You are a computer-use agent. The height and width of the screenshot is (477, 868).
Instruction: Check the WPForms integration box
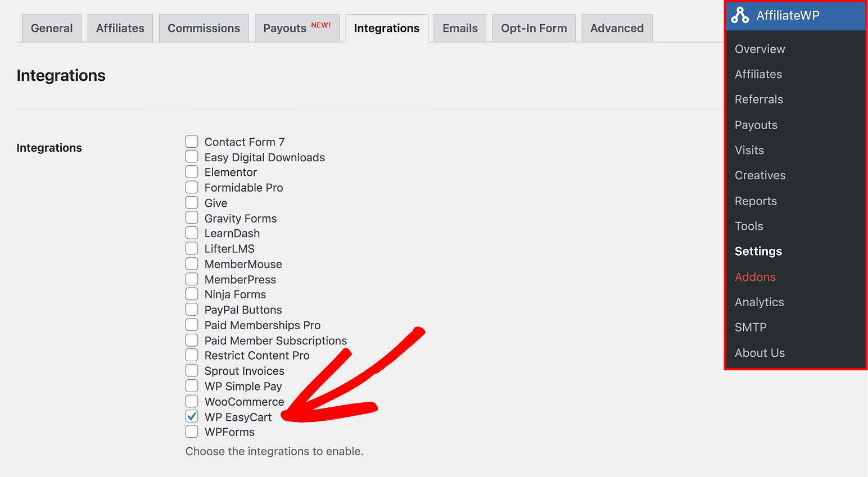pos(192,431)
